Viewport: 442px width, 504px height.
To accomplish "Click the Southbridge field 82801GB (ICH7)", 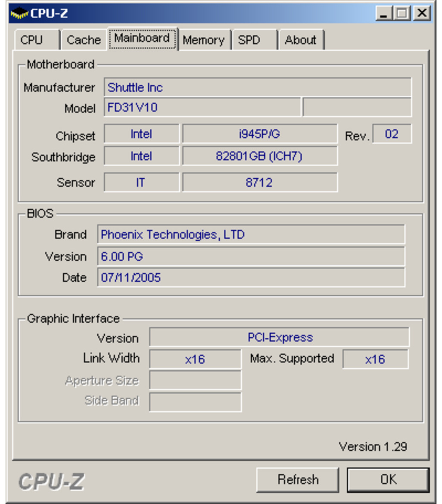I will point(259,156).
